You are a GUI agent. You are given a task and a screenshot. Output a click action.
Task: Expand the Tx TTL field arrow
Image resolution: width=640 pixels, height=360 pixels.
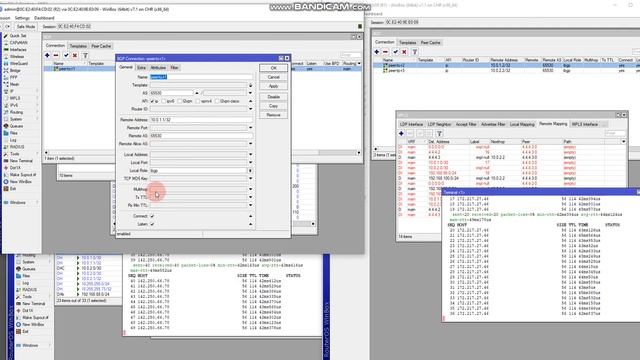250,197
